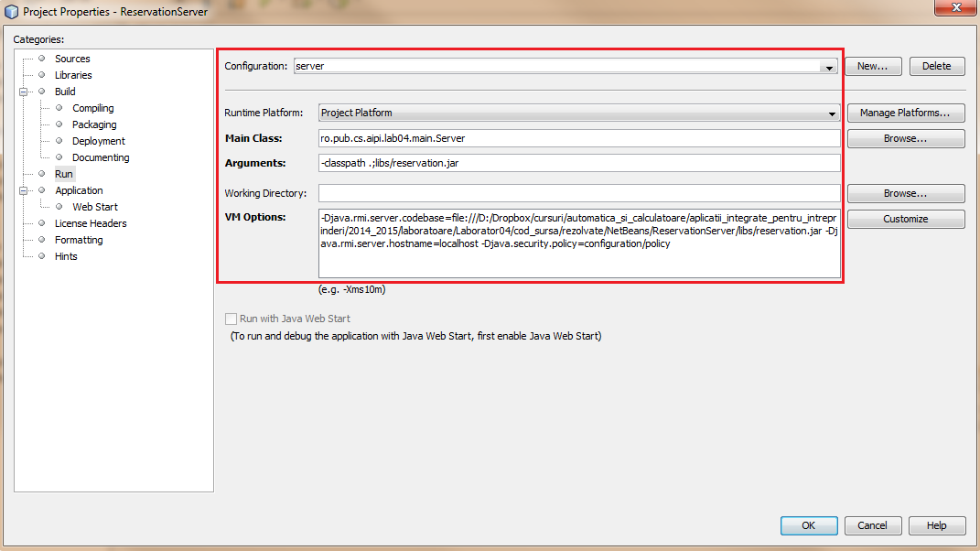Open Help for project properties
This screenshot has height=551, width=980.
[x=936, y=526]
